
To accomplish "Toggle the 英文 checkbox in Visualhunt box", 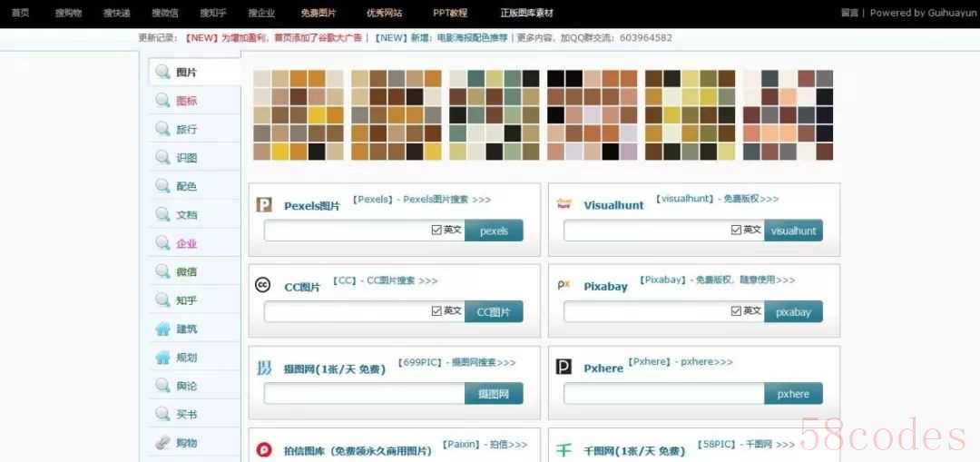I will [736, 230].
